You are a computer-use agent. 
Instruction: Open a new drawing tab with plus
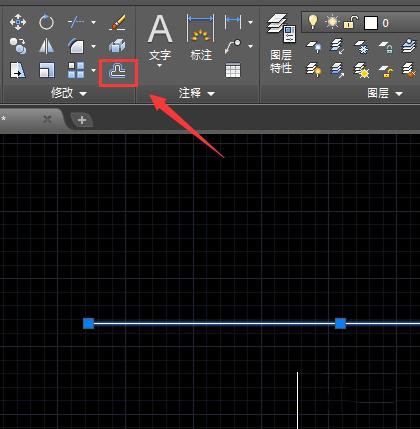pyautogui.click(x=82, y=120)
